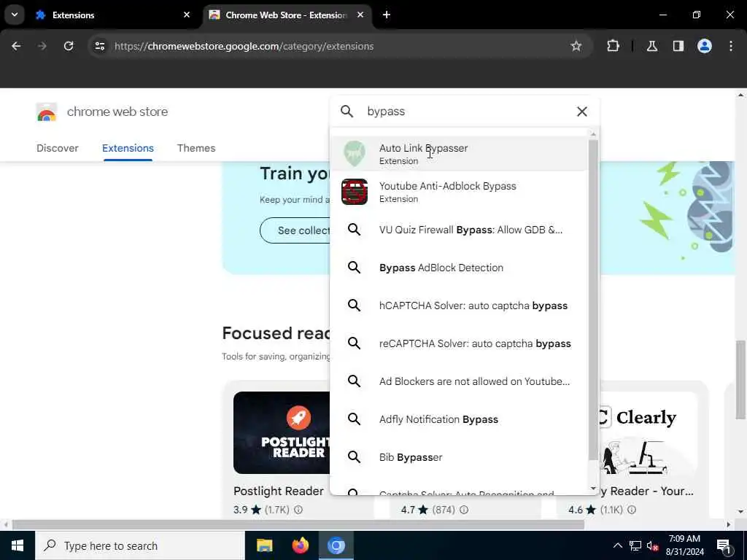This screenshot has width=747, height=560.
Task: Click the Windows taskbar search box
Action: point(140,545)
